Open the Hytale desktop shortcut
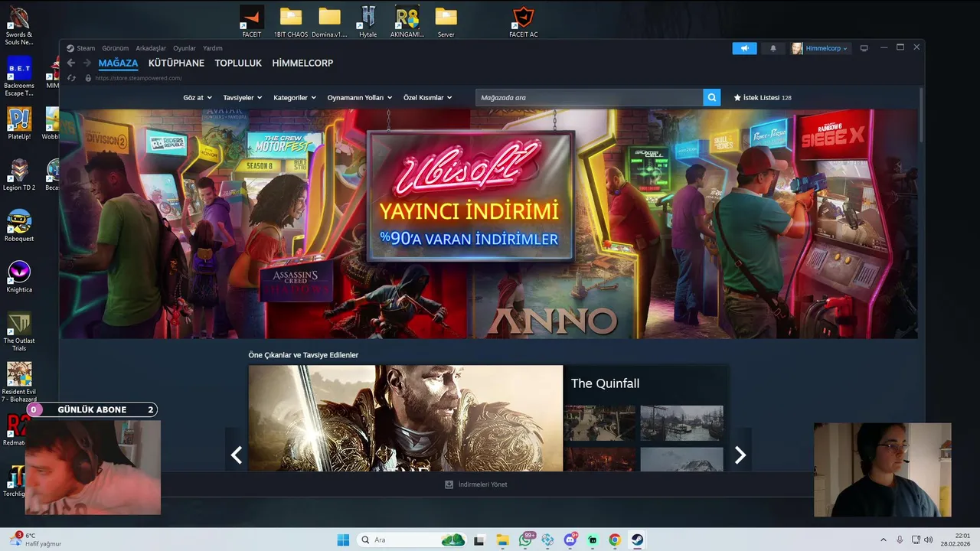 pos(367,21)
